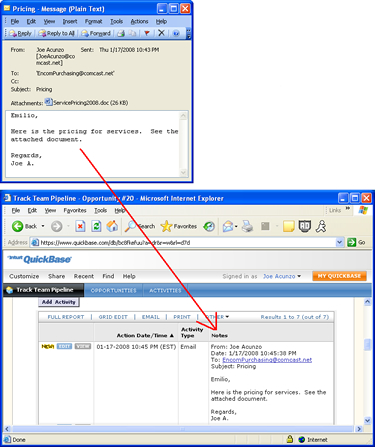
Task: Click the Forward arrow in Internet Explorer
Action: click(x=57, y=227)
